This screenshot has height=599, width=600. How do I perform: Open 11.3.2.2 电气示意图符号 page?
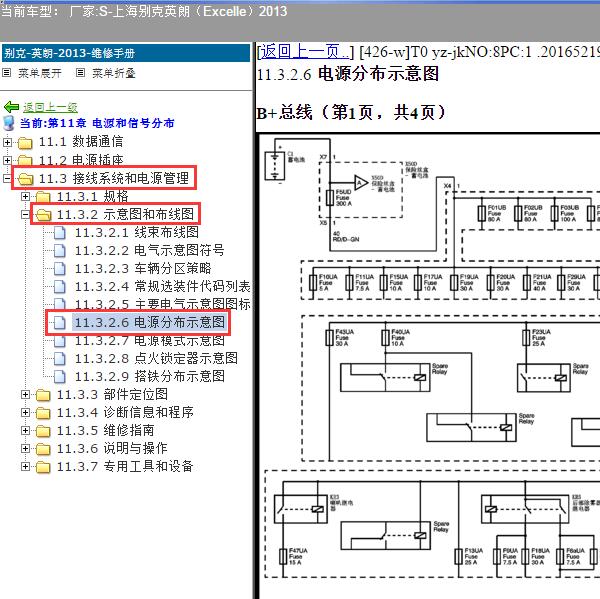[x=149, y=250]
